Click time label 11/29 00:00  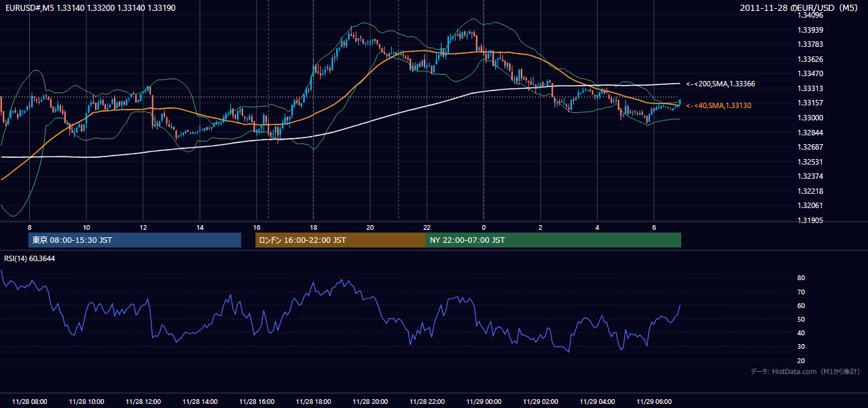click(484, 402)
